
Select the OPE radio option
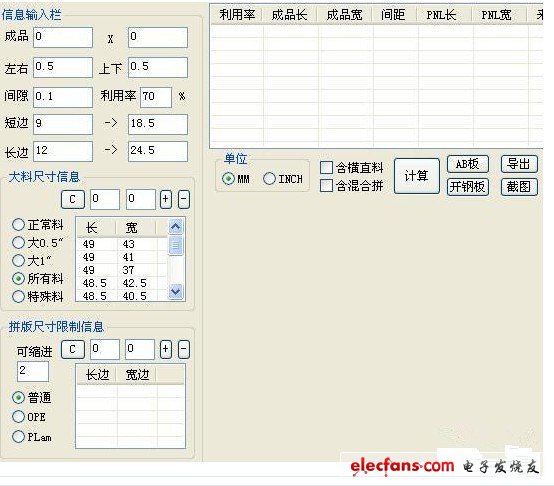click(x=18, y=417)
